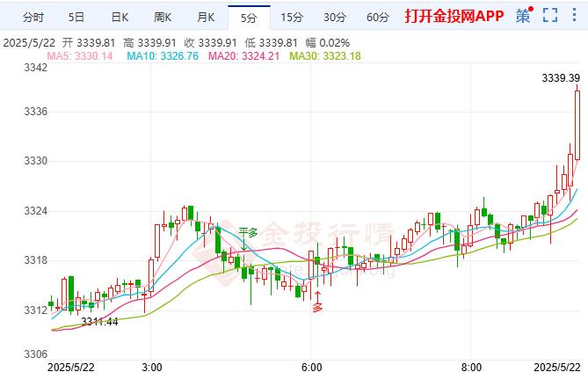The height and width of the screenshot is (372, 588).
Task: Click the last tall red candlestick
Action: 577,124
